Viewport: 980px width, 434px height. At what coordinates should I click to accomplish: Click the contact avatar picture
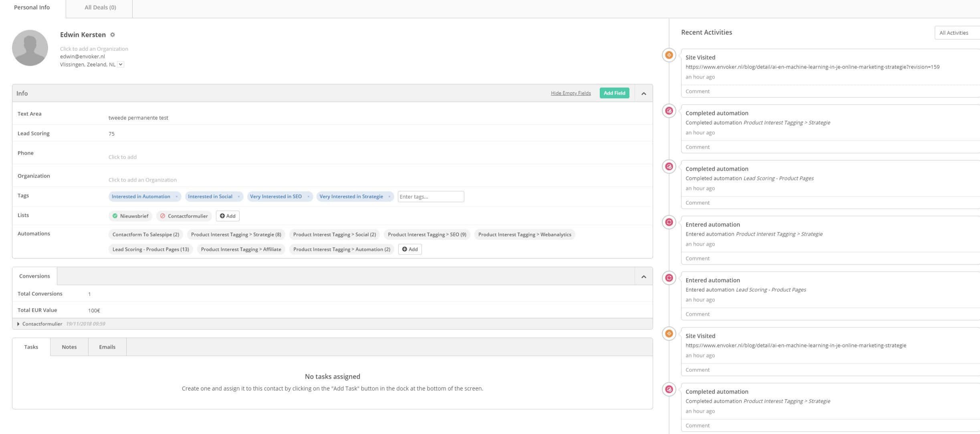click(30, 48)
